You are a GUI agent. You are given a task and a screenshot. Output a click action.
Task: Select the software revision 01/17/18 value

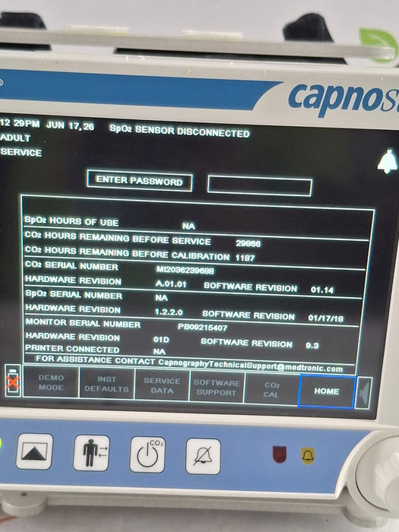click(326, 318)
